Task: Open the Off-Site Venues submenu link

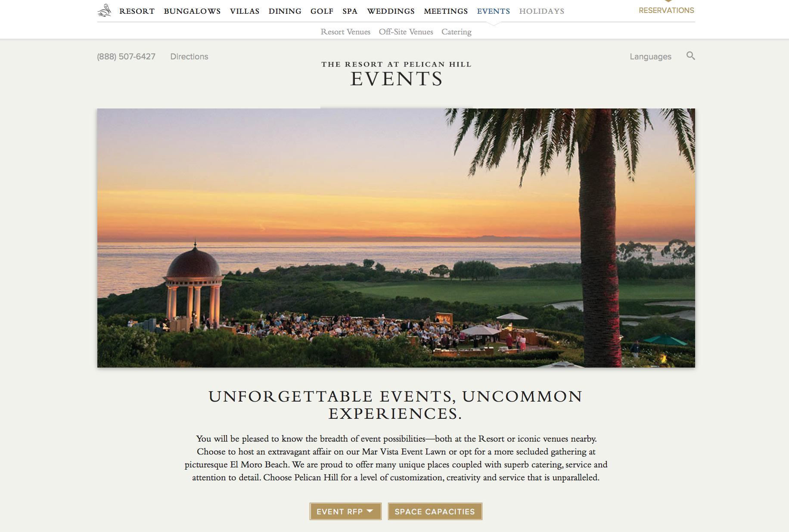Action: point(406,32)
